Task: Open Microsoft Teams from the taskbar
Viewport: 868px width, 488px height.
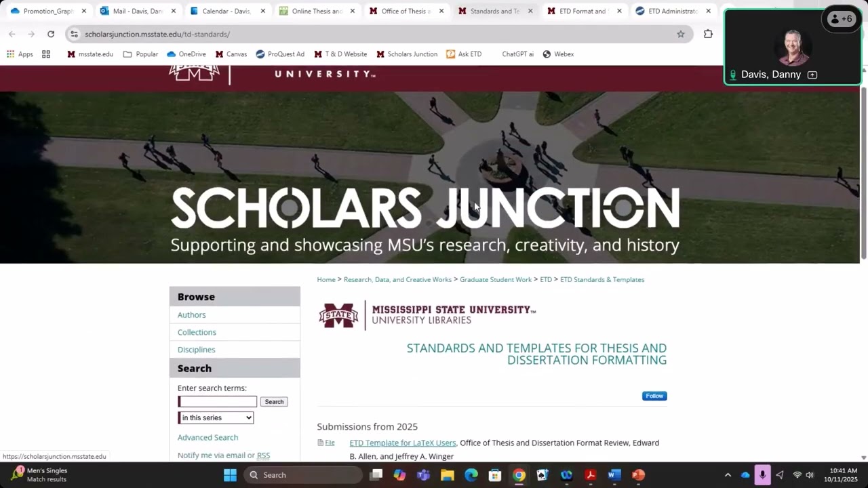Action: (424, 475)
